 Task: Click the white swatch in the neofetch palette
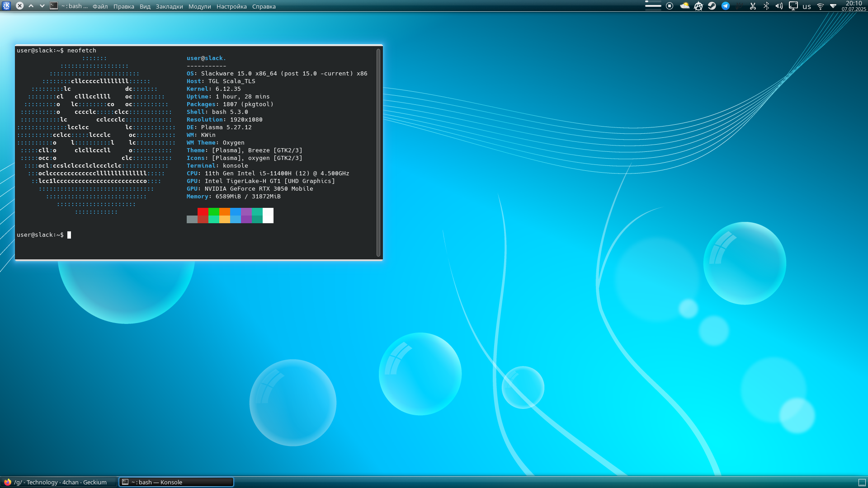pyautogui.click(x=268, y=216)
